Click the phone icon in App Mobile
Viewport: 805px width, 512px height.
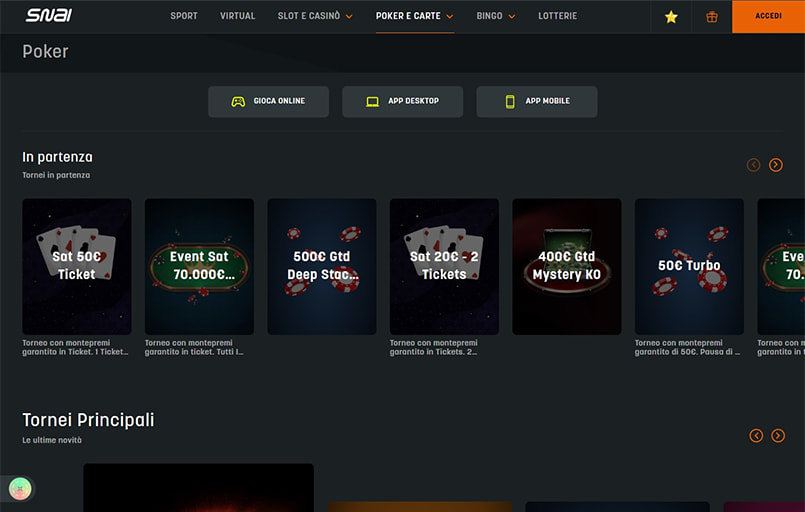pos(510,102)
